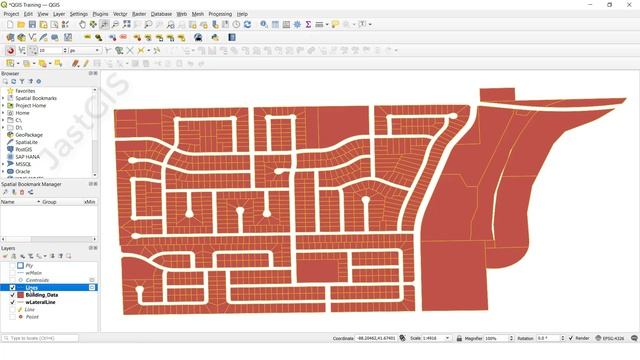Open the Raster menu
640x360 pixels.
point(139,14)
